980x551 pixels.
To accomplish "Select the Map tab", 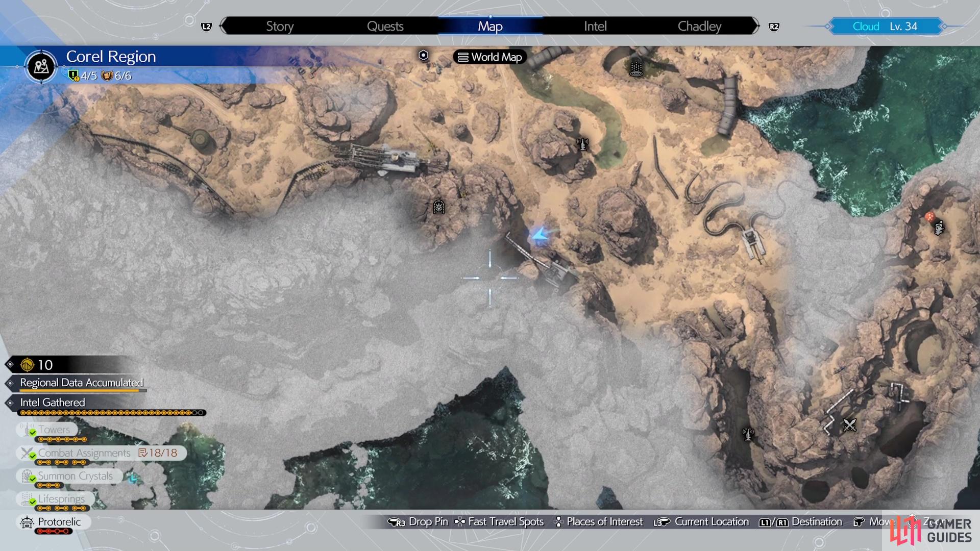I will (490, 26).
